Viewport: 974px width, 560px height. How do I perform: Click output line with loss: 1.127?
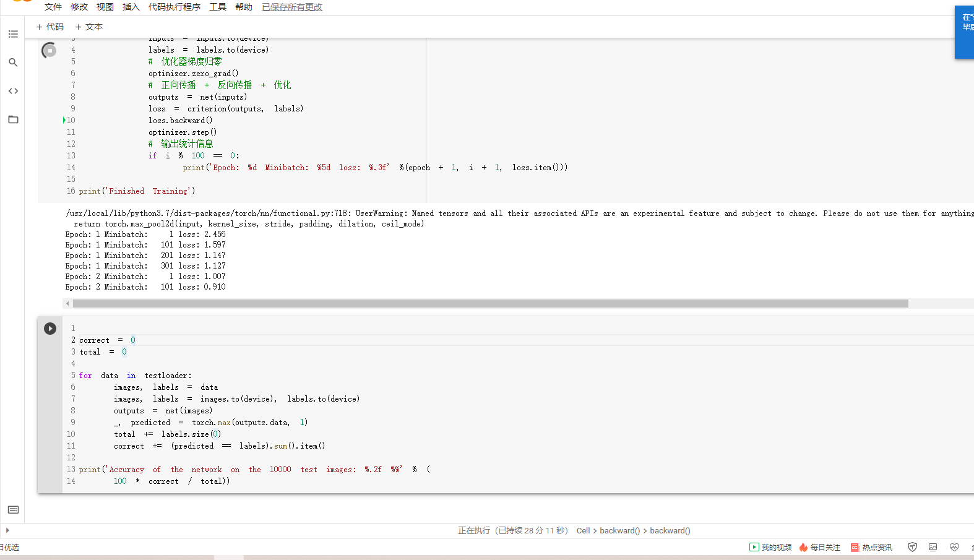coord(145,266)
